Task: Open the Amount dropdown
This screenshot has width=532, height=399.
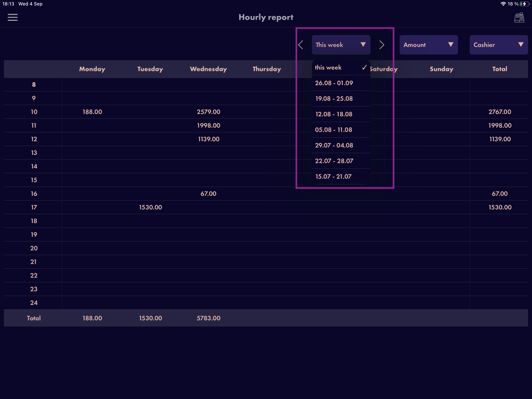Action: (x=428, y=45)
